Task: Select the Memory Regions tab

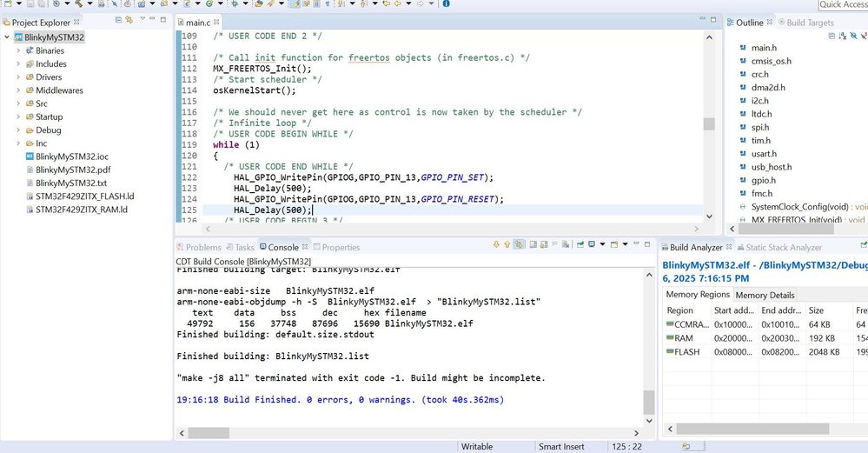Action: point(698,295)
